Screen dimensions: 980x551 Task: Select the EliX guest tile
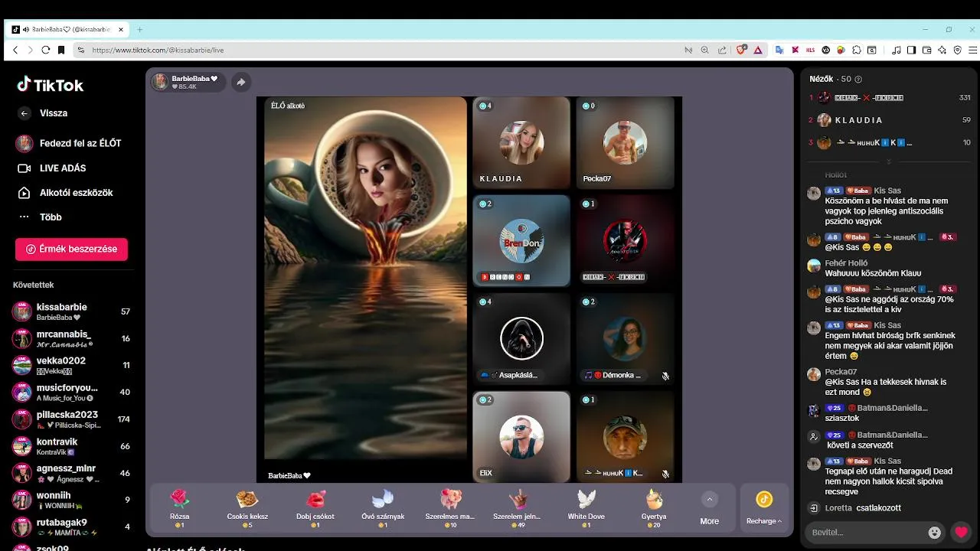pos(521,436)
